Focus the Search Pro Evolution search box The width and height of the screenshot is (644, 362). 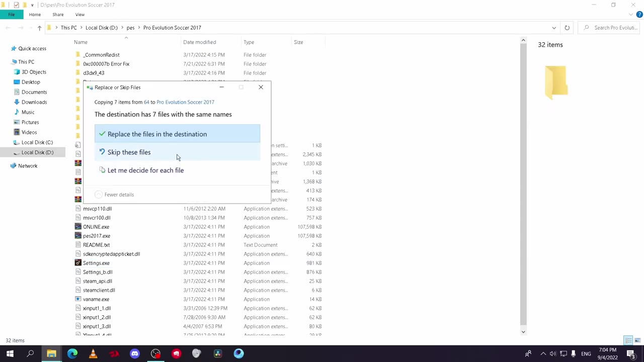610,28
